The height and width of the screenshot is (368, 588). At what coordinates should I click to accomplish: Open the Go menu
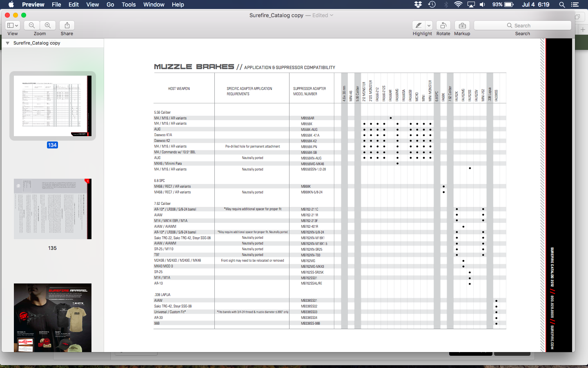point(110,4)
